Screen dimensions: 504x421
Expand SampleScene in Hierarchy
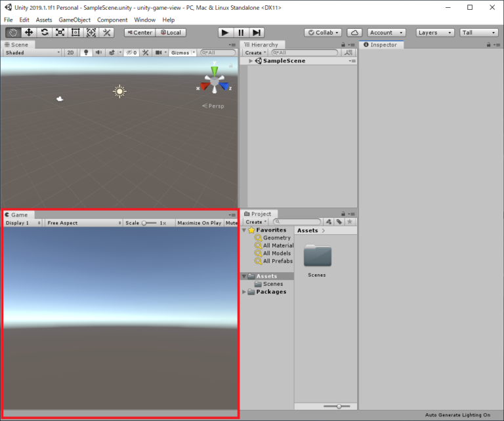point(251,61)
